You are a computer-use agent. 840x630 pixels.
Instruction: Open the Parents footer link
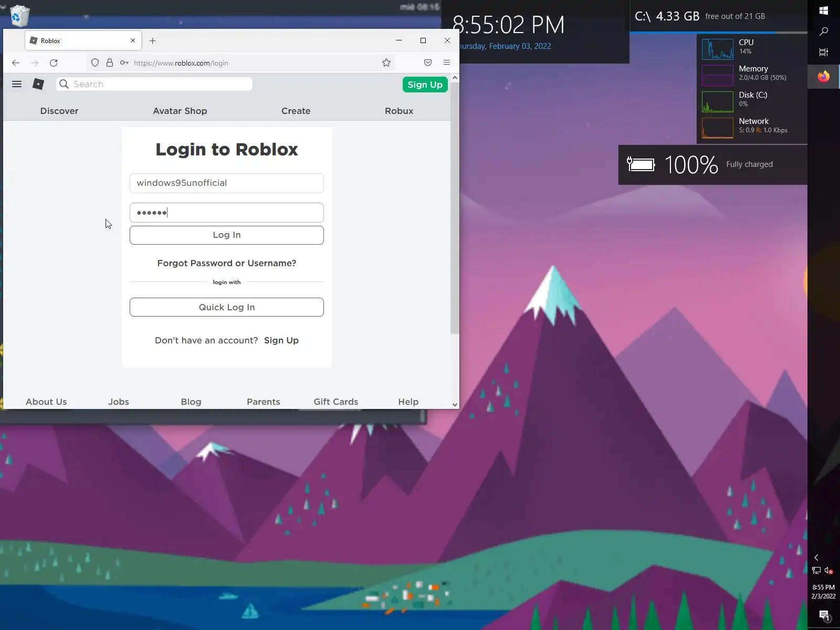(264, 402)
